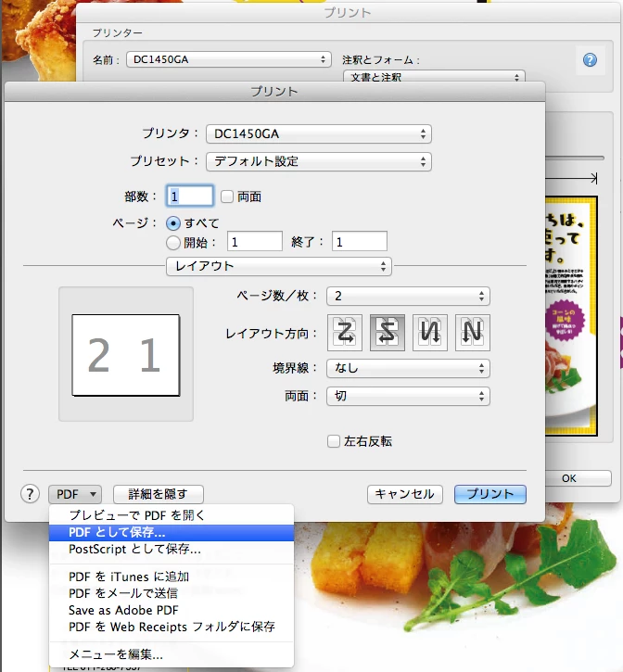Click the 開始 start page field
623x672 pixels.
point(255,242)
